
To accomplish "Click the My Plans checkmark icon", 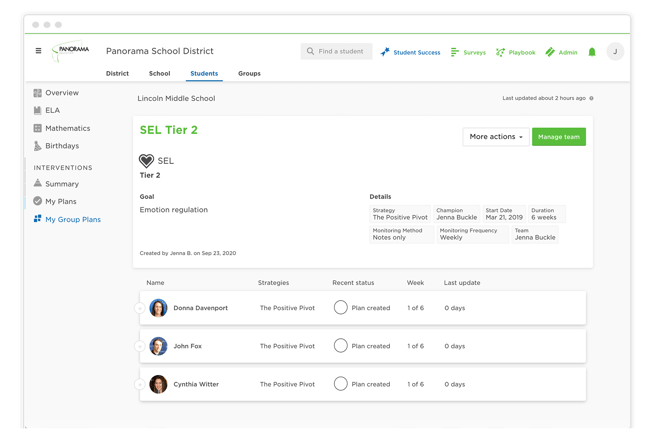I will [38, 201].
